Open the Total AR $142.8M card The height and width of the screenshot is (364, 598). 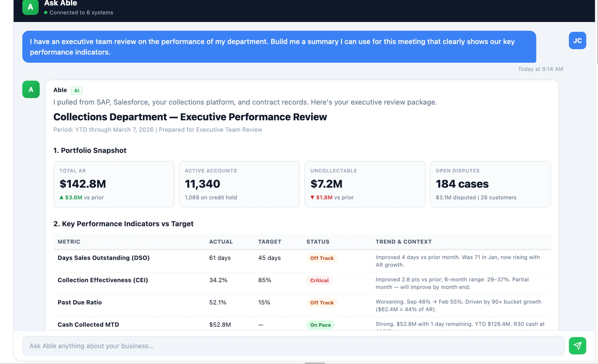114,184
